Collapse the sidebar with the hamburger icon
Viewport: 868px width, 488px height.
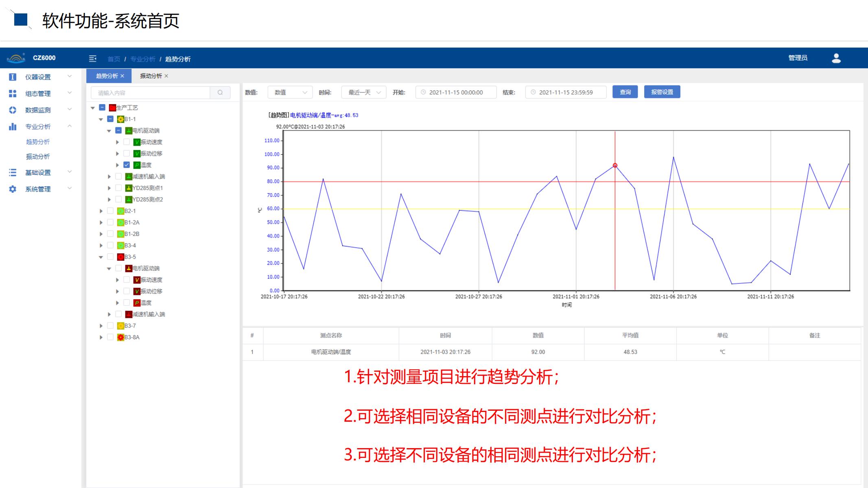coord(93,59)
